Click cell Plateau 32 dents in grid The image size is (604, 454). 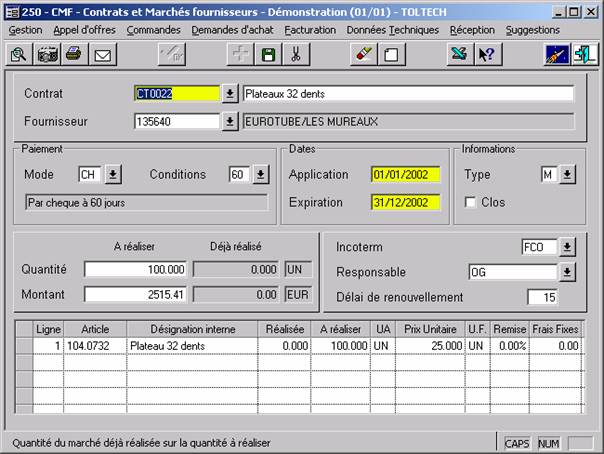(x=192, y=346)
